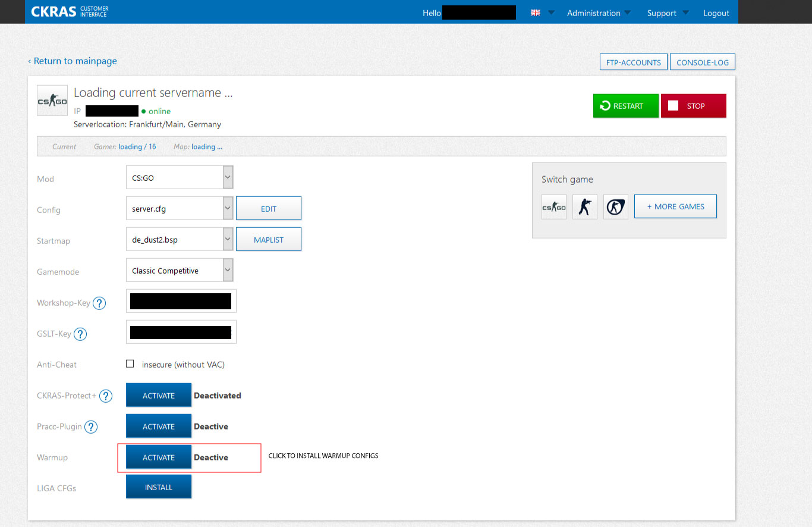This screenshot has width=812, height=527.
Task: Toggle insecure (without VAC) checkbox
Action: [x=130, y=364]
